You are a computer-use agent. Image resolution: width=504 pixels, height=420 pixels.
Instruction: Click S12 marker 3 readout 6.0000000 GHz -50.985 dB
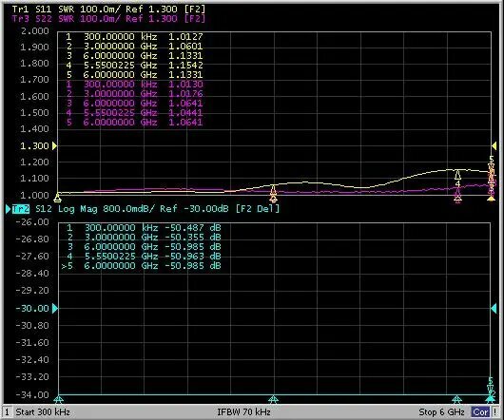pos(144,247)
